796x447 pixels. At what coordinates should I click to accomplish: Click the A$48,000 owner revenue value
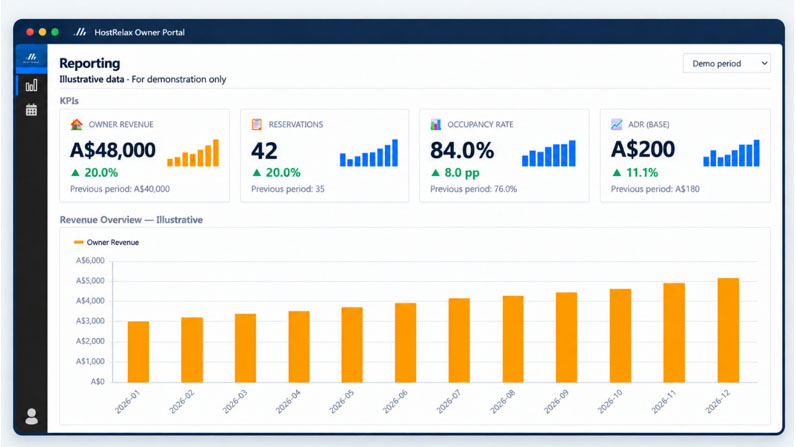(113, 150)
